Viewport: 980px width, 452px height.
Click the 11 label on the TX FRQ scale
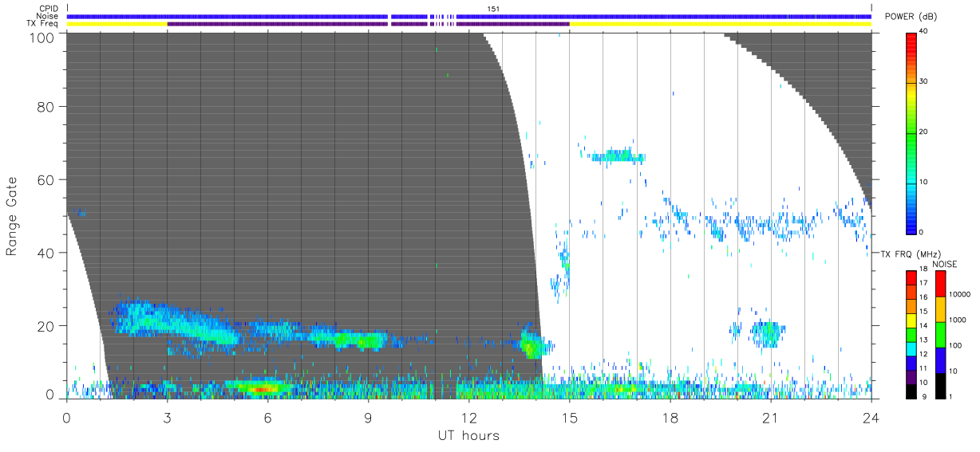tap(924, 368)
